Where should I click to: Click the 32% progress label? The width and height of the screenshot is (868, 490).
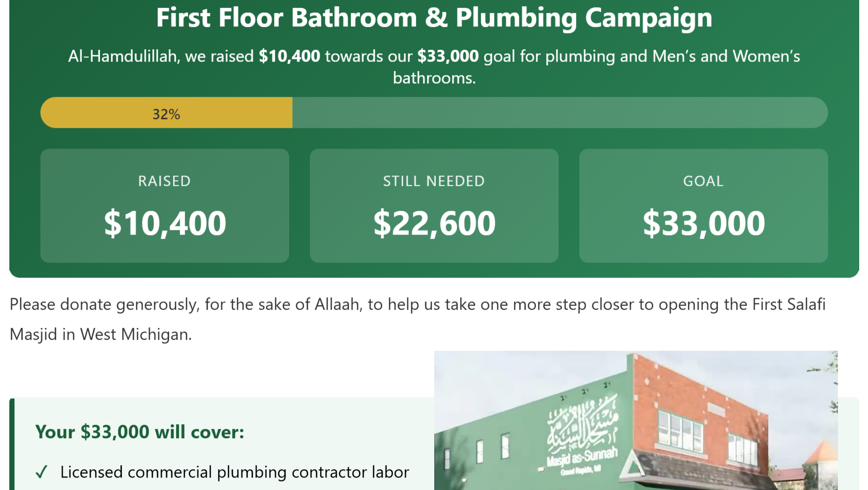pos(166,114)
